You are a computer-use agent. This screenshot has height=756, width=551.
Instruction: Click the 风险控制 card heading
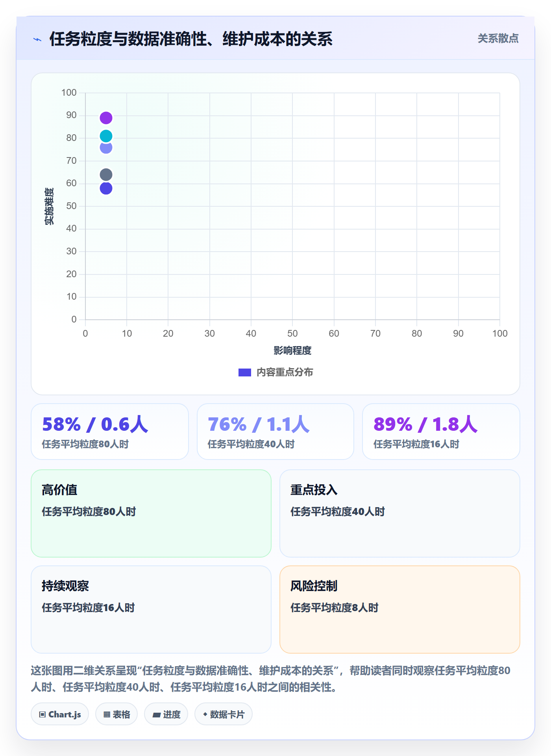pos(314,586)
